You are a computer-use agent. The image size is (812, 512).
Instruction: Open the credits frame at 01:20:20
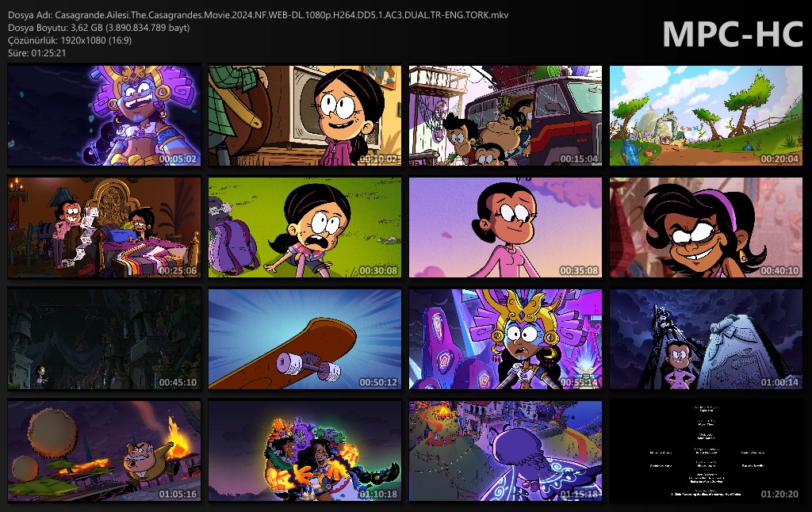click(x=706, y=451)
